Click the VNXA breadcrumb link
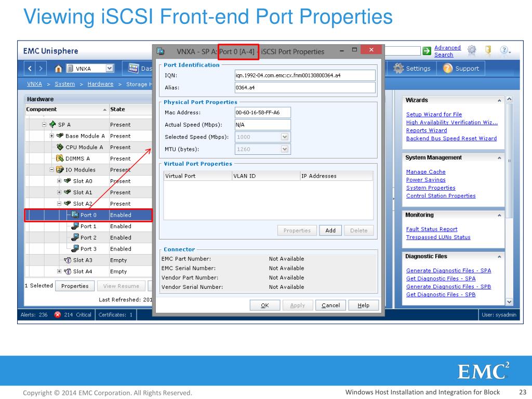The height and width of the screenshot is (399, 532). (x=35, y=84)
